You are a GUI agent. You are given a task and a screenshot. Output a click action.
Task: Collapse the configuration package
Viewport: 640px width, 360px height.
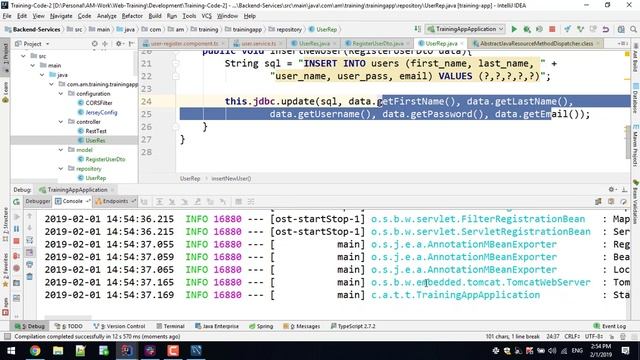pos(61,93)
